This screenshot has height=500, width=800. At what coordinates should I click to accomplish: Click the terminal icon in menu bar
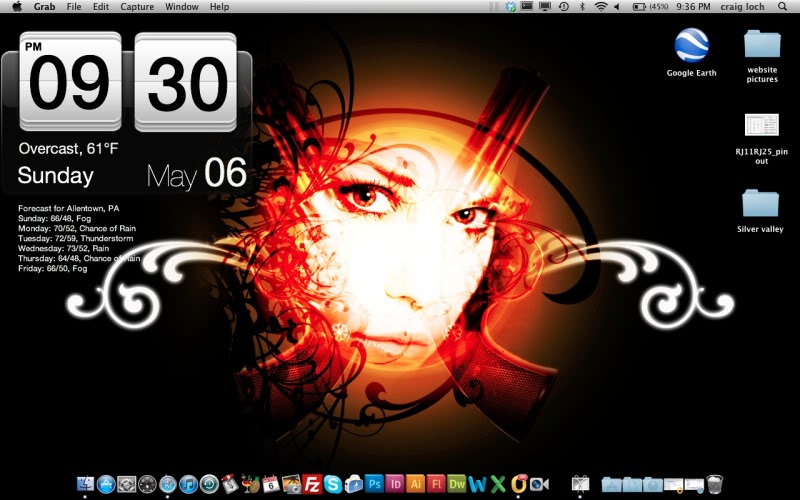(527, 7)
